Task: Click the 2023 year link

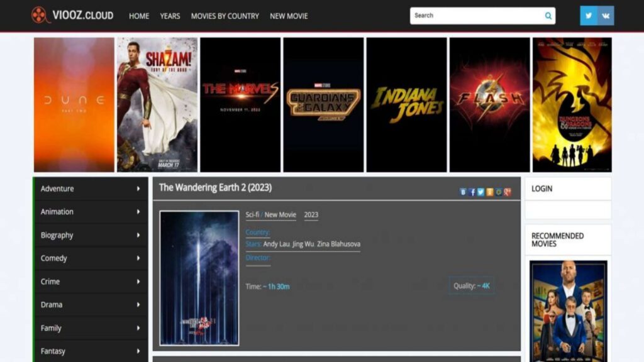Action: pyautogui.click(x=309, y=214)
